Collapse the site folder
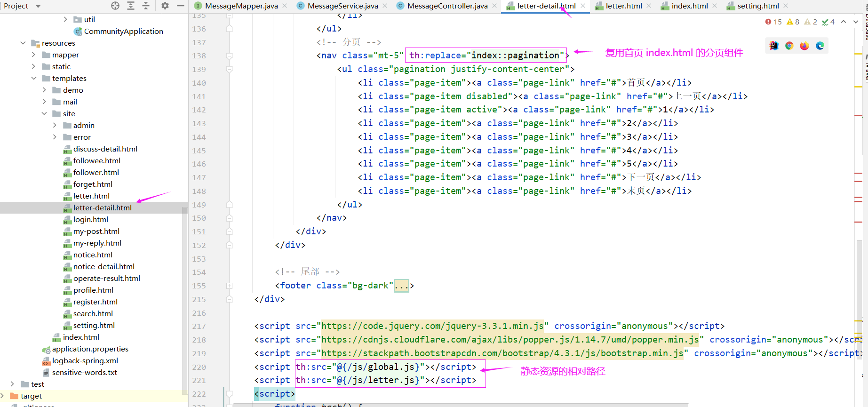The height and width of the screenshot is (407, 868). tap(44, 113)
